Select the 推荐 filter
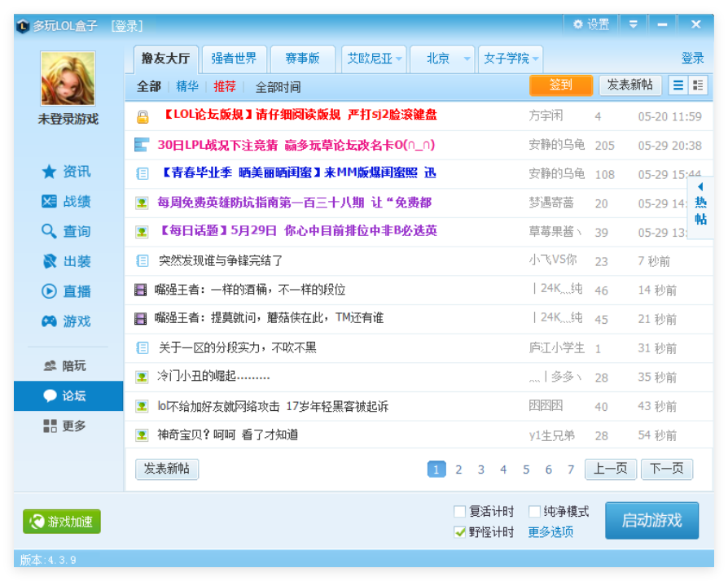Image resolution: width=728 pixels, height=581 pixels. coord(225,86)
